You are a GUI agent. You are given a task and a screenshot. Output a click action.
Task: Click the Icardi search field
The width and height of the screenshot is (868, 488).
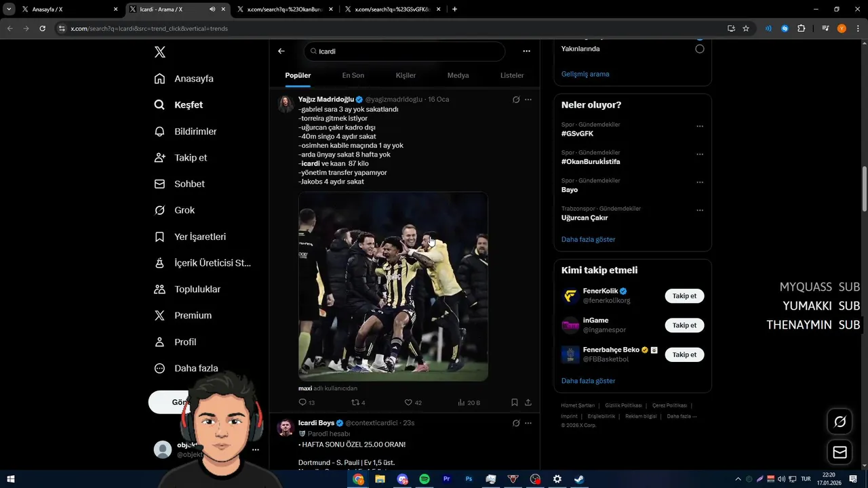point(404,51)
